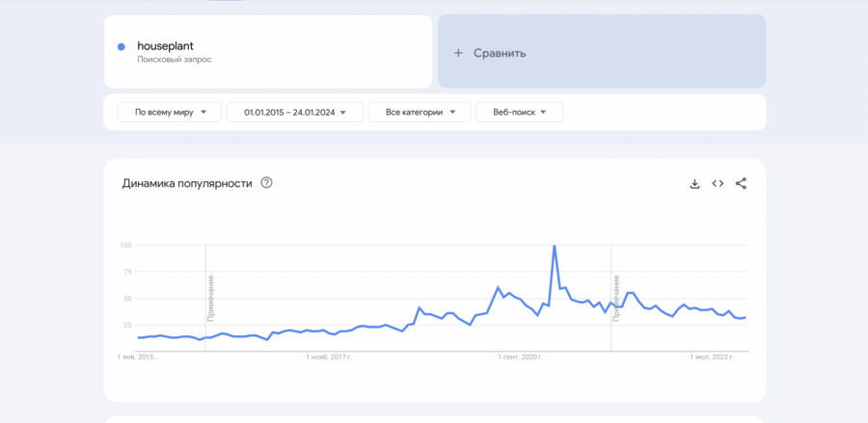Click the peak point of the chart line
Viewport: 868px width, 423px height.
[x=555, y=246]
